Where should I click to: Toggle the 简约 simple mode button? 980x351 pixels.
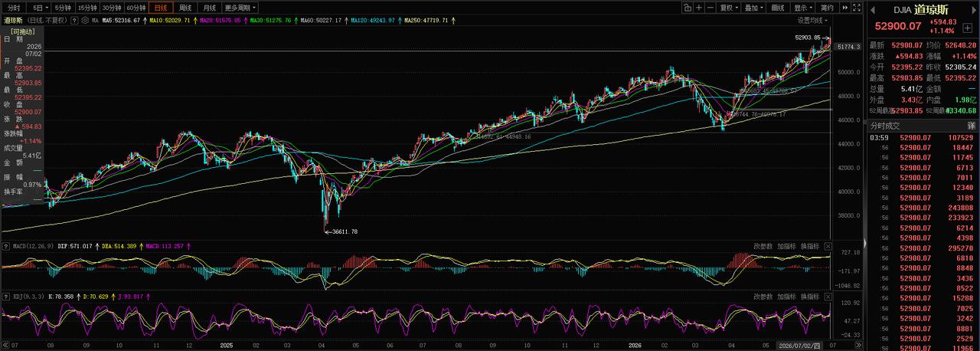827,8
